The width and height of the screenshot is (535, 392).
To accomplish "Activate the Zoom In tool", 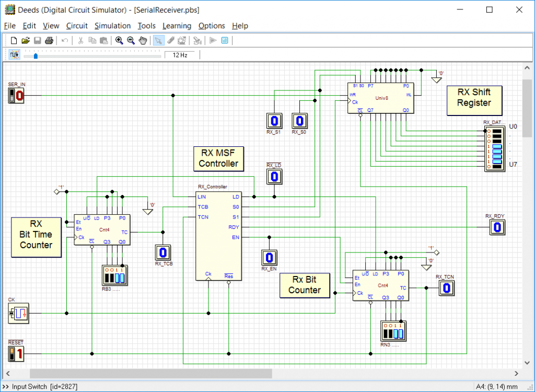I will coord(119,40).
